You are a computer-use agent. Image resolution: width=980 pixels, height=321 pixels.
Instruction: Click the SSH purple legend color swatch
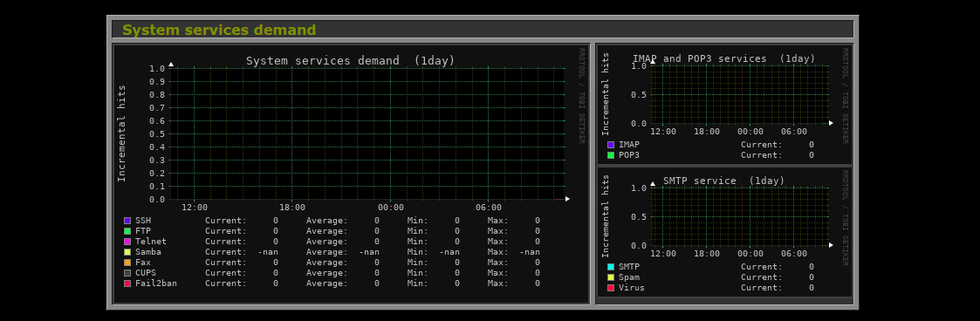tap(127, 221)
